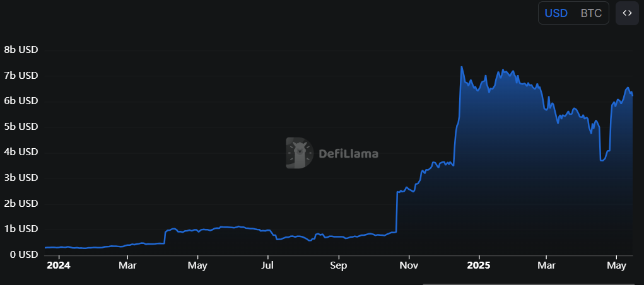The image size is (644, 285).
Task: Switch chart denomination to BTC
Action: coord(591,13)
